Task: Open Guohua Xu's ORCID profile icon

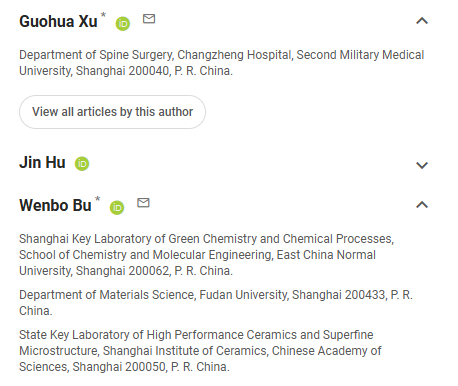Action: 123,24
